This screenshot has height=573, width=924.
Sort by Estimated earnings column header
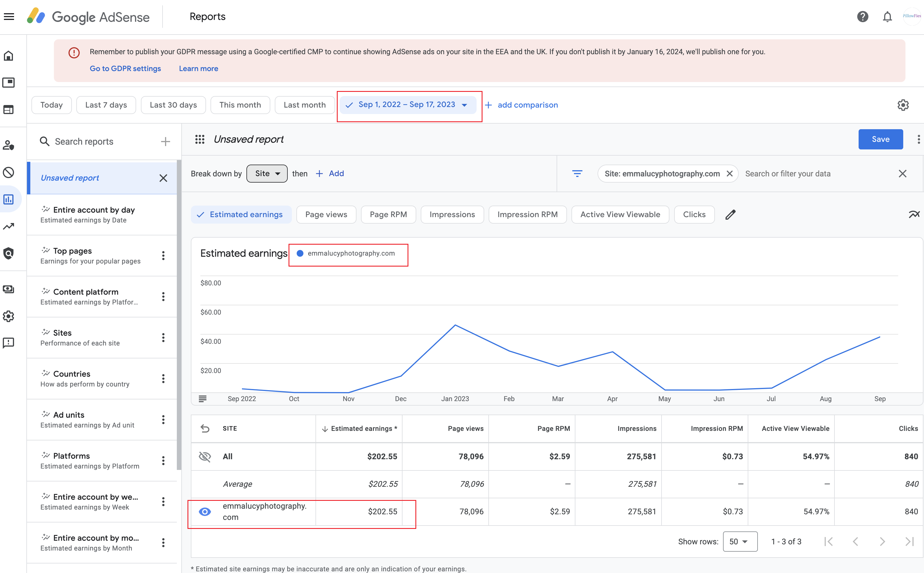tap(359, 428)
